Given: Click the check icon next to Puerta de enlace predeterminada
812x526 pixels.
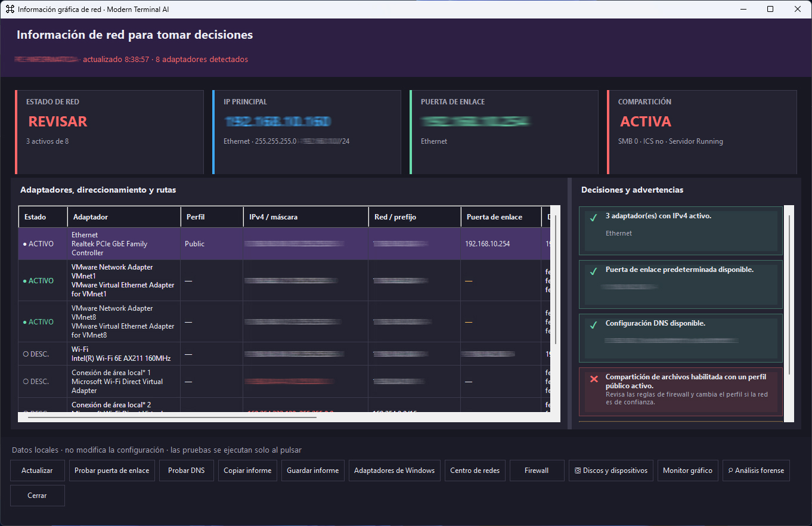Looking at the screenshot, I should point(593,271).
